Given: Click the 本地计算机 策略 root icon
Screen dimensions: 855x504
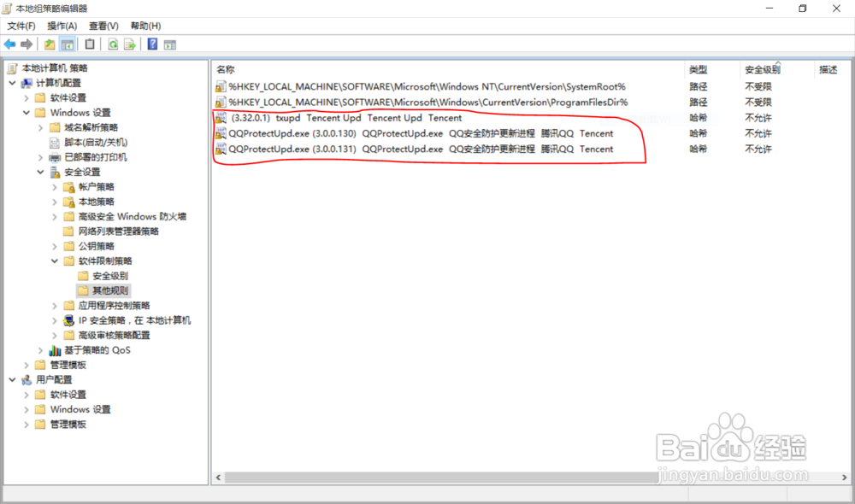Looking at the screenshot, I should pos(13,68).
